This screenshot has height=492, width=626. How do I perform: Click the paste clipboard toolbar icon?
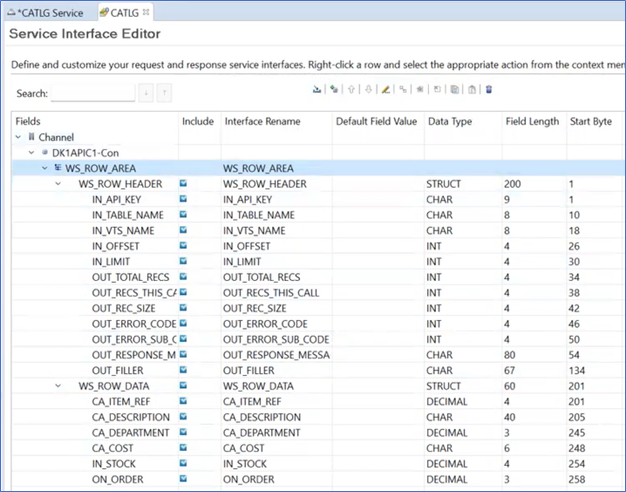pos(472,89)
